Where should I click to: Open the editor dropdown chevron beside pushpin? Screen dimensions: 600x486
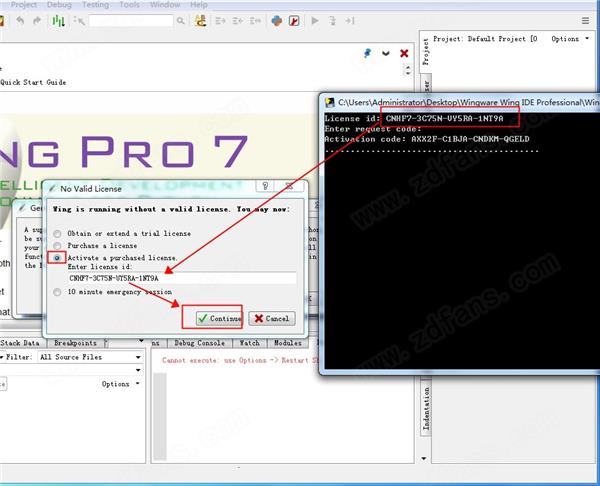[x=386, y=53]
